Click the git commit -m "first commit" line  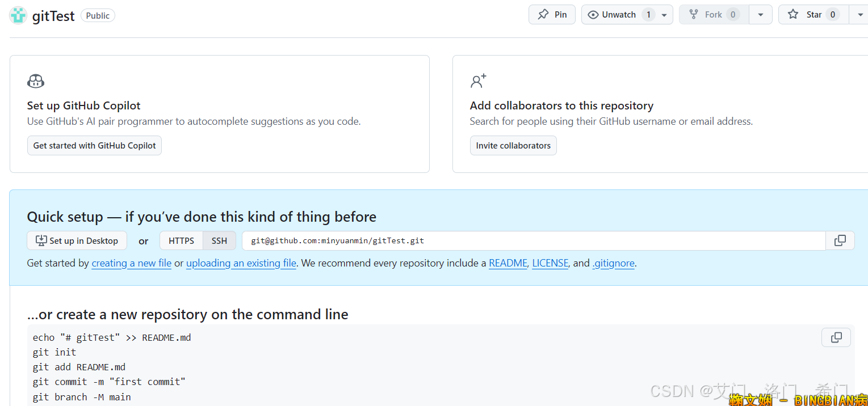109,382
